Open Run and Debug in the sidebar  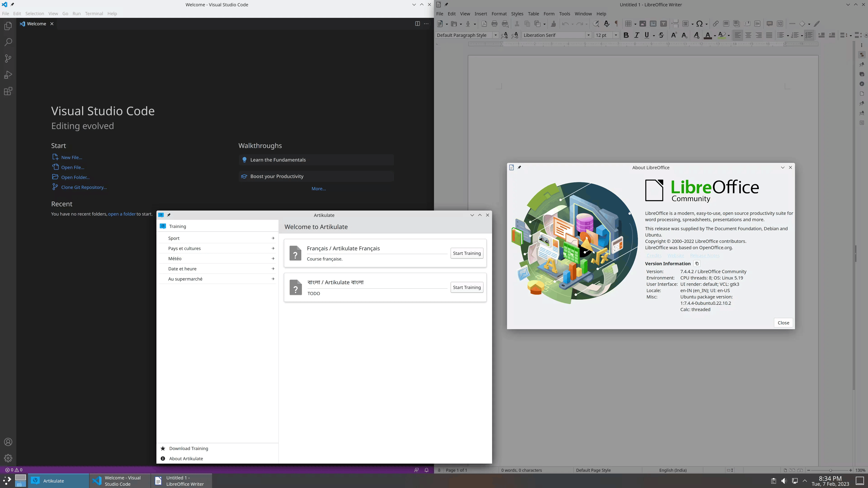coord(8,75)
